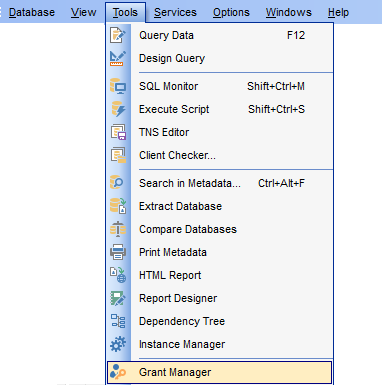Click the TNS Editor icon
Screen dimensions: 382x385
pos(118,132)
